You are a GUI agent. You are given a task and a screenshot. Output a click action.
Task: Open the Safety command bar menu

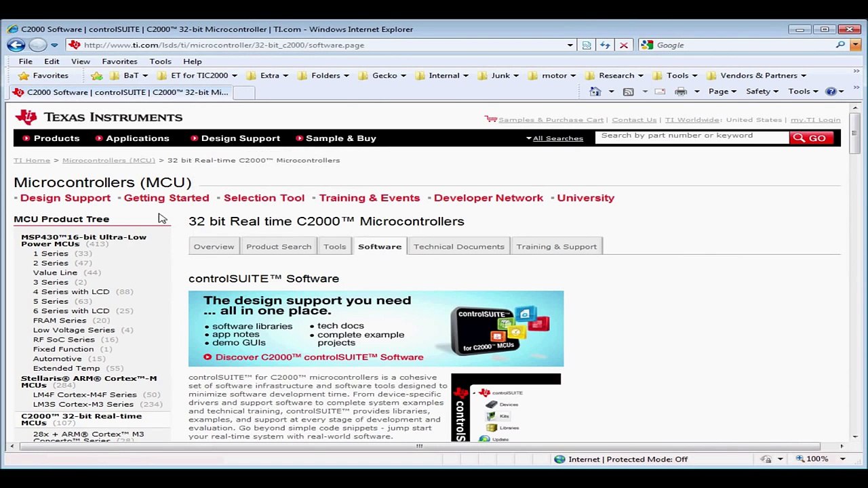762,91
